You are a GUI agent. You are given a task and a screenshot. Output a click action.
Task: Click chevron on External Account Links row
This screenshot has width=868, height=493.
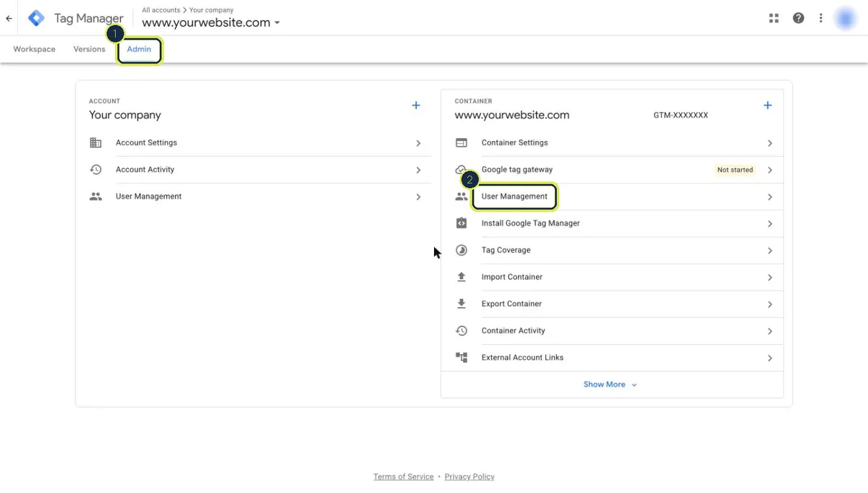770,358
